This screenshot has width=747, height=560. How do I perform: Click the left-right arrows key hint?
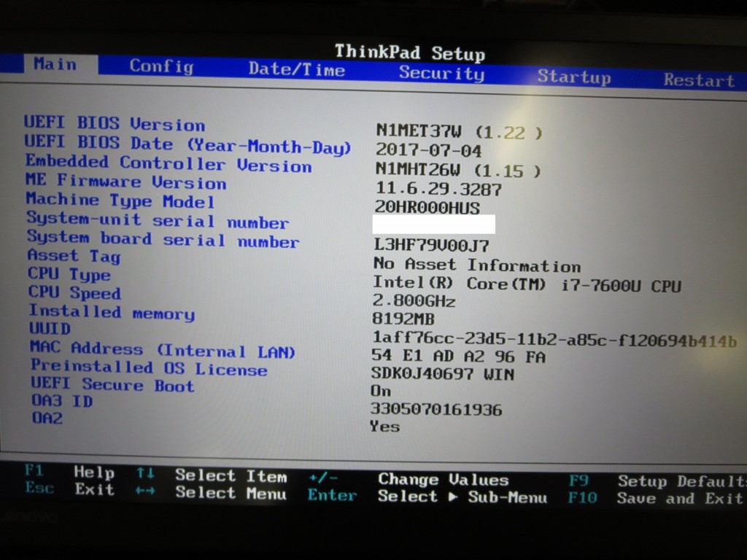pos(145,491)
